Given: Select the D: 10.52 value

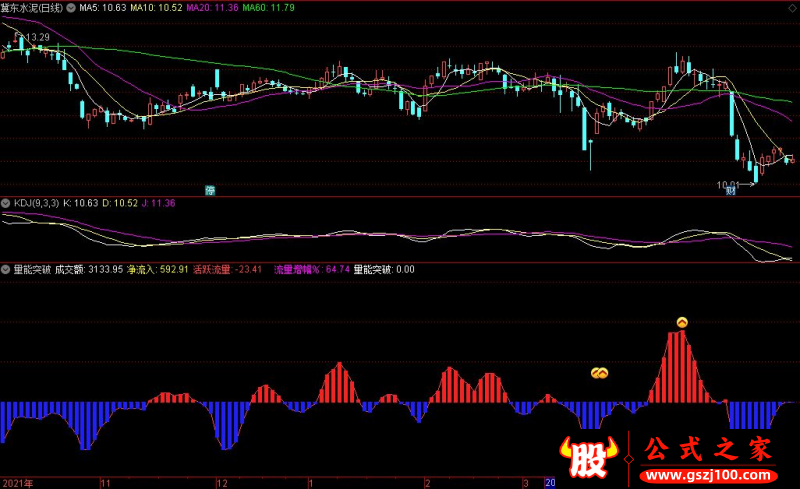Looking at the screenshot, I should pos(120,203).
